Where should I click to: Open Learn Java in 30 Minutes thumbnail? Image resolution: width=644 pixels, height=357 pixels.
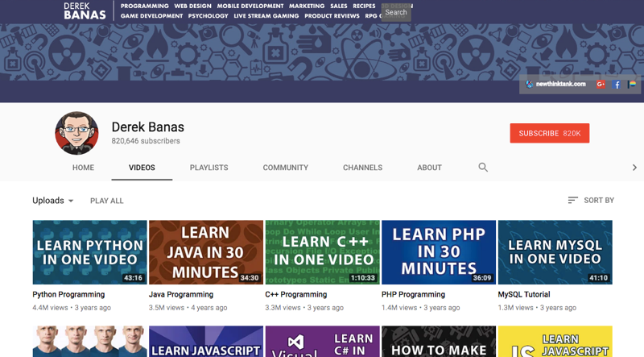pos(206,252)
